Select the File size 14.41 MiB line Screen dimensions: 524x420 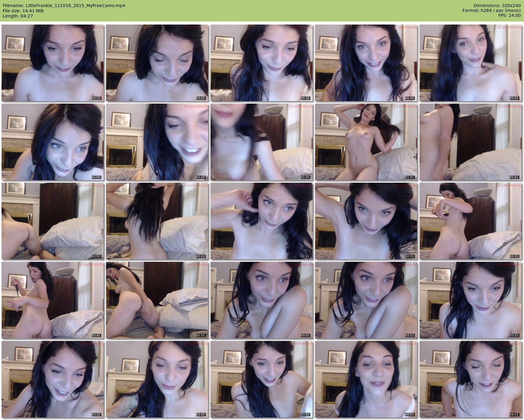click(23, 11)
